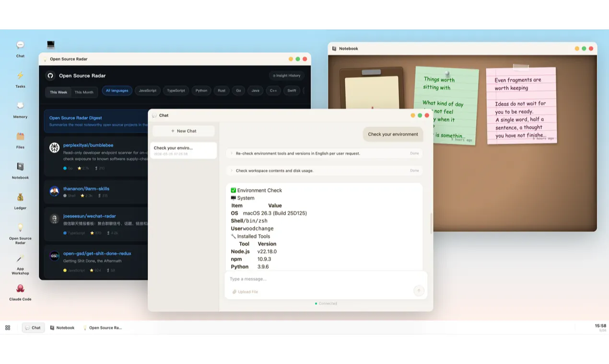Screen dimensions: 609x364
Task: Click the npm 10.9.3 version value
Action: [264, 259]
